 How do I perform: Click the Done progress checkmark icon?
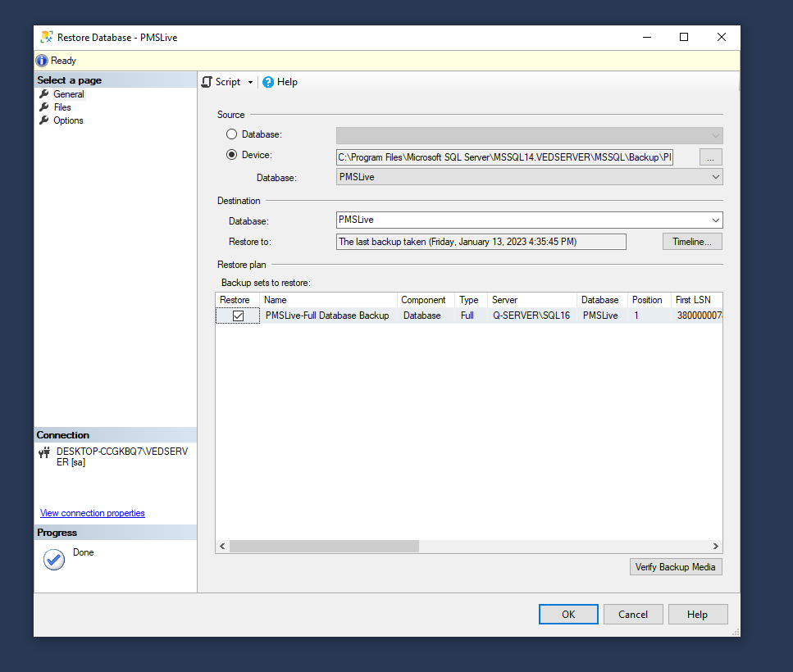54,559
